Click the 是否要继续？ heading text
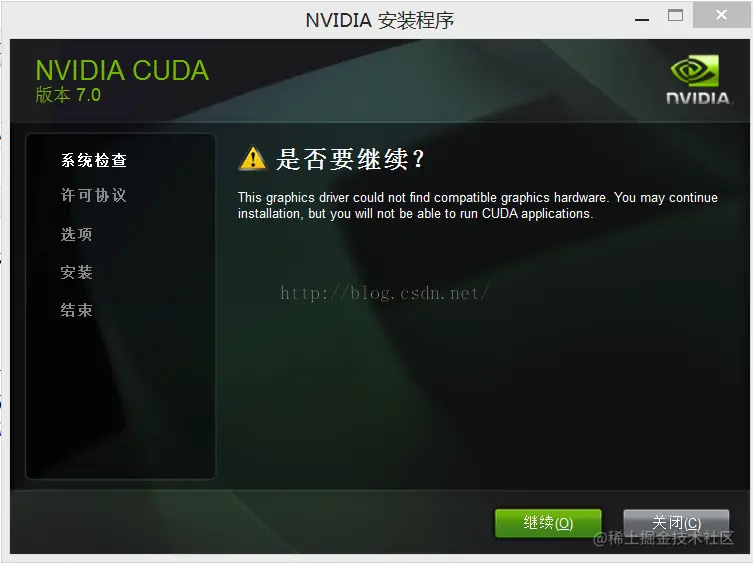This screenshot has height=565, width=753. pyautogui.click(x=350, y=159)
